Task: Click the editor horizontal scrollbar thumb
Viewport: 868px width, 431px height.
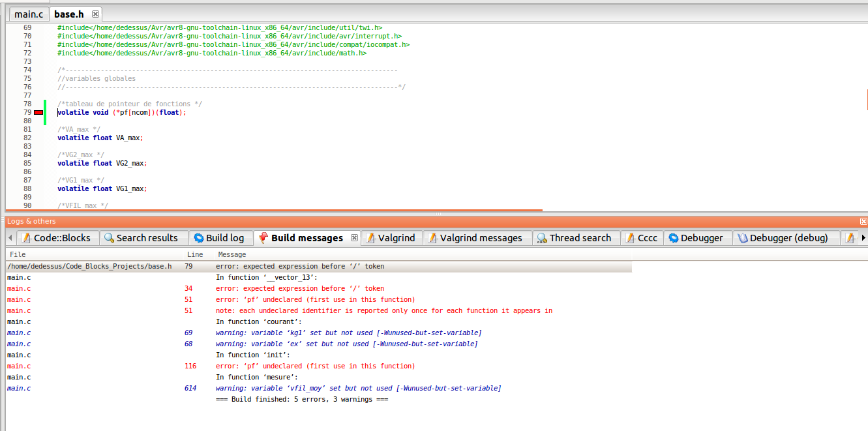Action: pyautogui.click(x=275, y=210)
